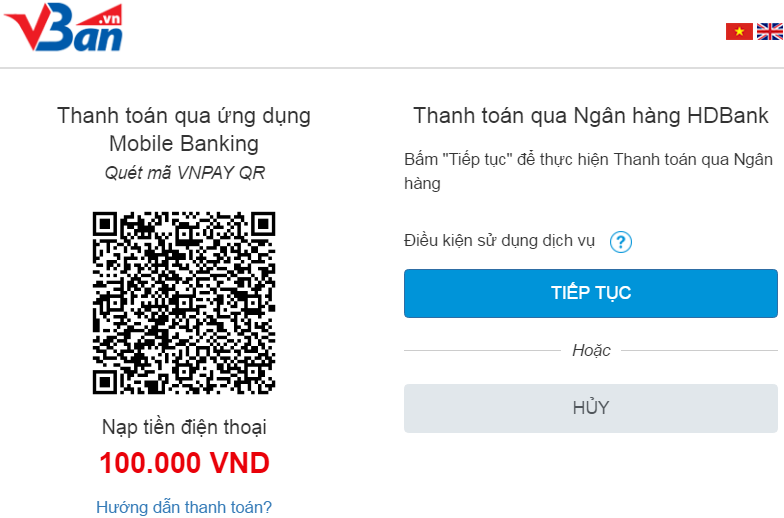Click the Nạp tiền điện thoại label
The width and height of the screenshot is (784, 518).
point(184,428)
